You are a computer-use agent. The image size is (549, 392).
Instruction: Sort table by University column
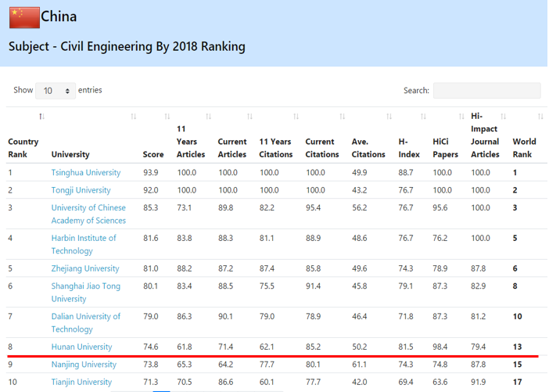pos(70,154)
